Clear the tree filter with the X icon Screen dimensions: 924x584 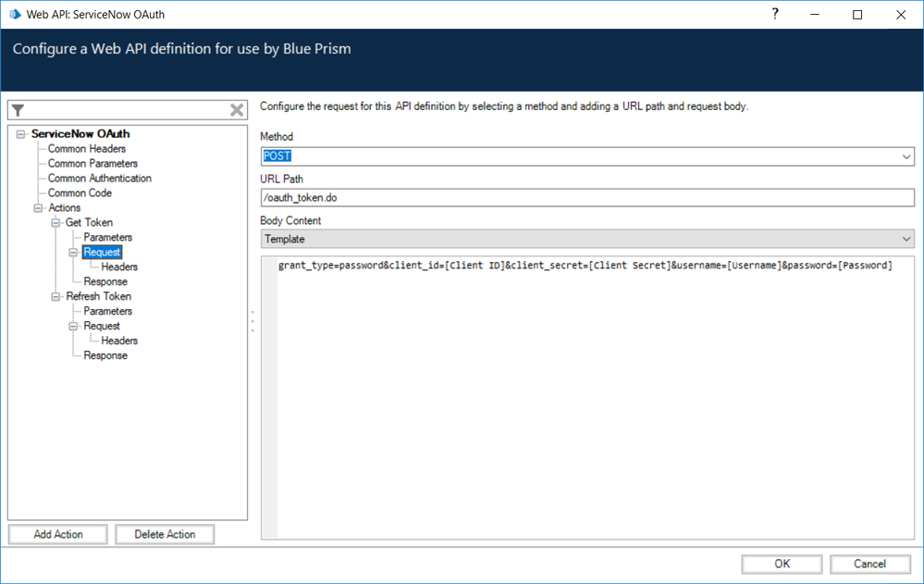[x=237, y=110]
